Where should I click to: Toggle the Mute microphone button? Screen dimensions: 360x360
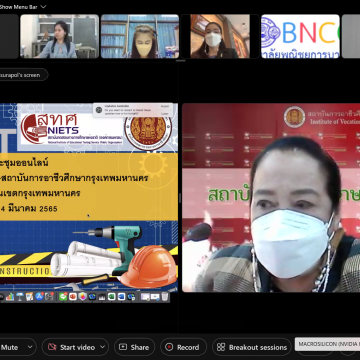(10, 347)
